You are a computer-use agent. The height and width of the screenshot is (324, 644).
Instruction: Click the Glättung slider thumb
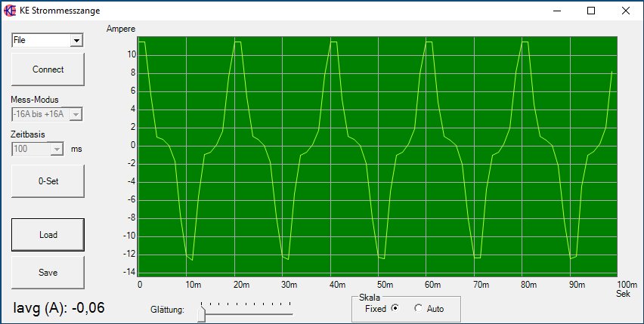[201, 313]
